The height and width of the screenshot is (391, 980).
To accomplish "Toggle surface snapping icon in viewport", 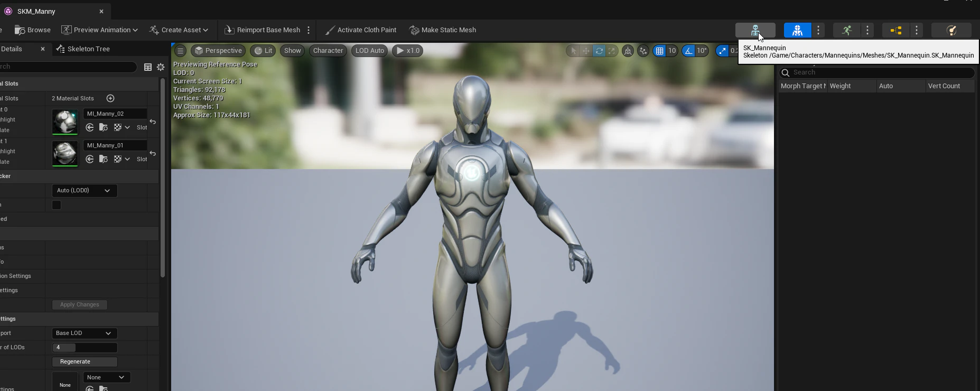I will [x=643, y=51].
